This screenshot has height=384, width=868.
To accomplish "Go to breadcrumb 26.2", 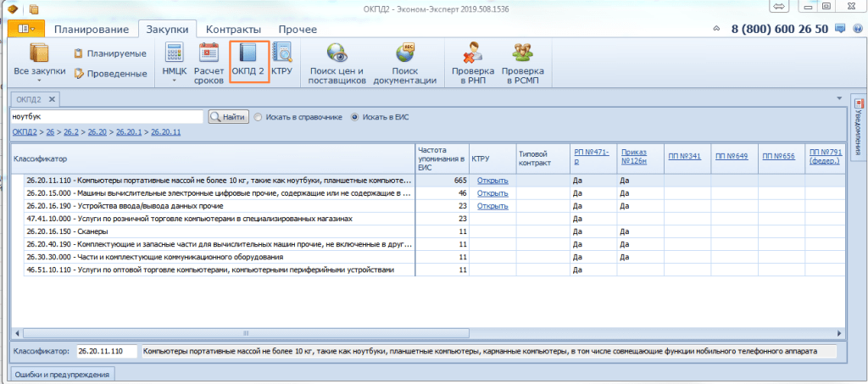I will (71, 132).
